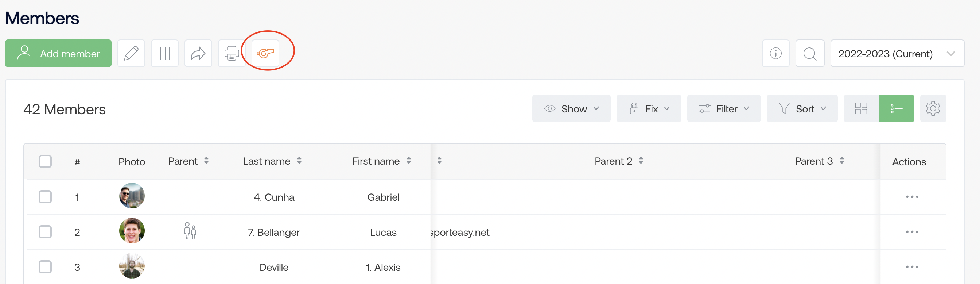Open Alexis Deville's profile photo
The width and height of the screenshot is (980, 284).
coord(132,266)
